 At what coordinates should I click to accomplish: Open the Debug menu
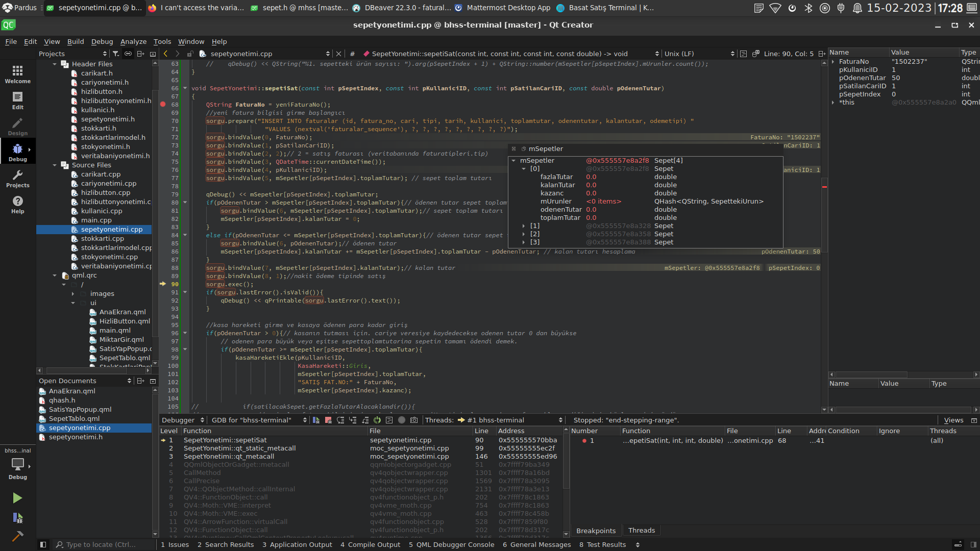(x=102, y=41)
